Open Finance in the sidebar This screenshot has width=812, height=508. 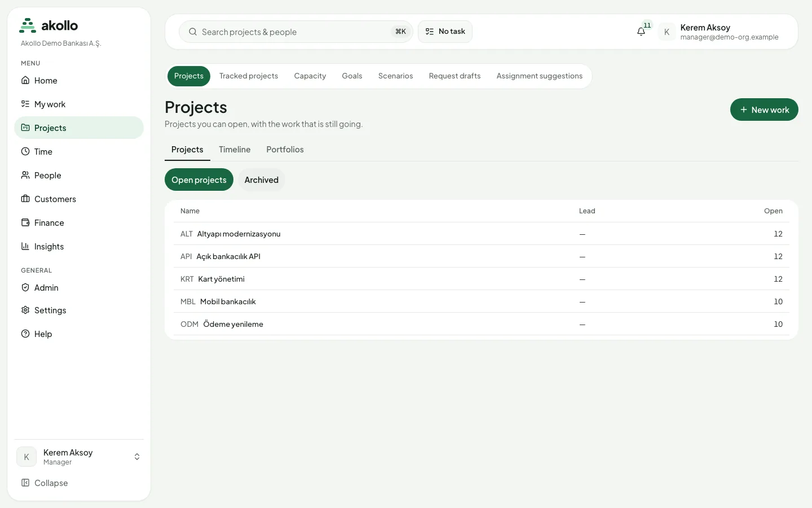79,222
